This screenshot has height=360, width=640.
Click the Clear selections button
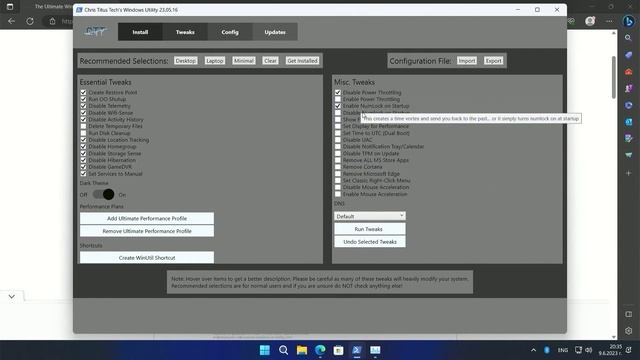coord(270,60)
